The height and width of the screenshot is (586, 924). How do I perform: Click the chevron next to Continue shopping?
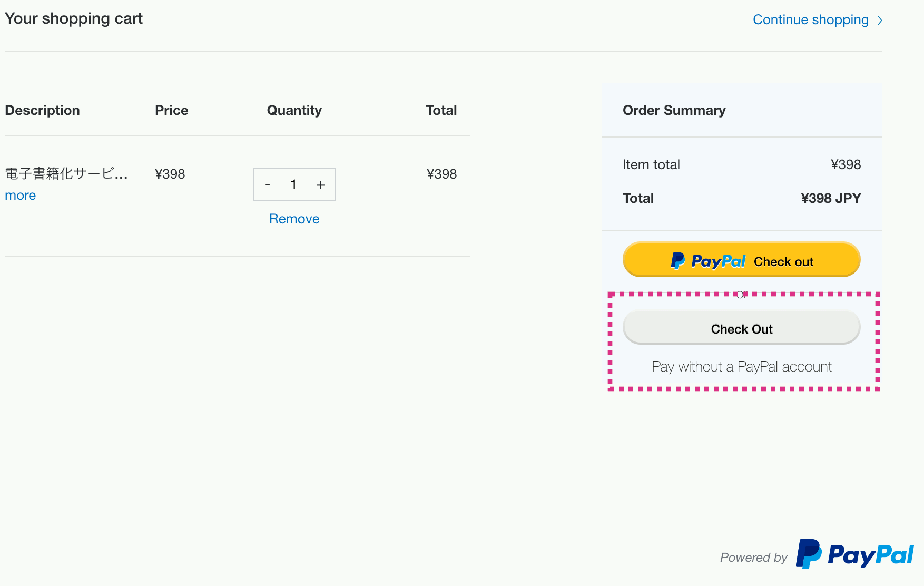tap(879, 21)
